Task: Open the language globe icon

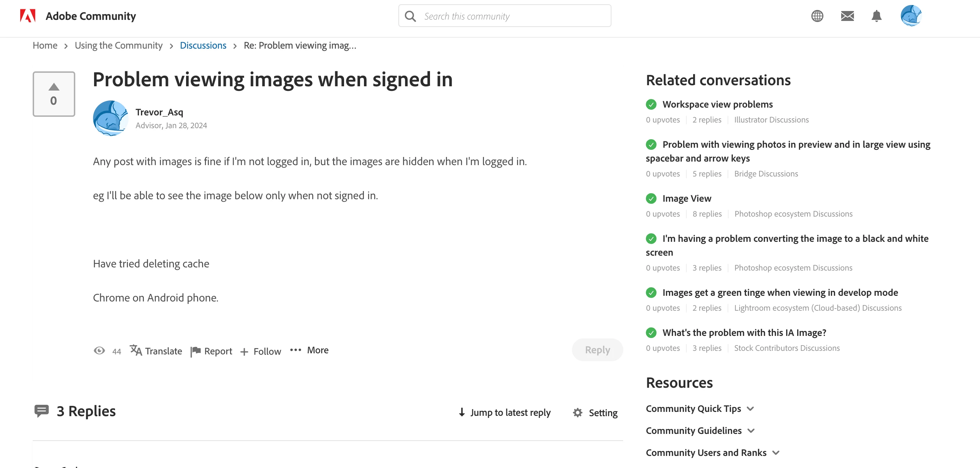Action: pyautogui.click(x=817, y=16)
